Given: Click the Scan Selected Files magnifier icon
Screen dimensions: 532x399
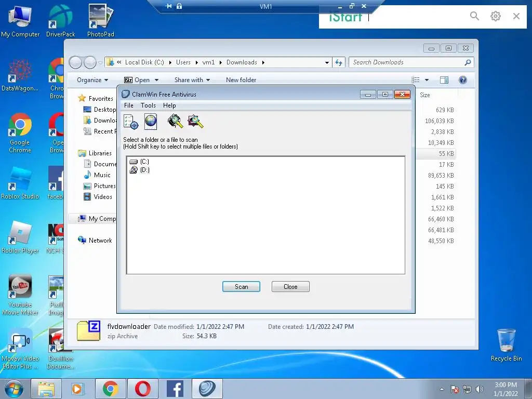Looking at the screenshot, I should coord(195,122).
